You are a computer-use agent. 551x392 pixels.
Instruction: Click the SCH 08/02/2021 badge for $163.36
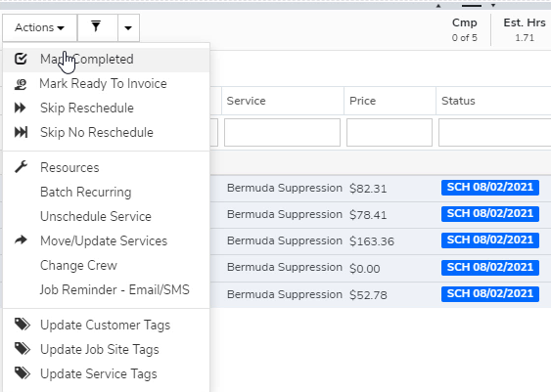[x=490, y=240]
